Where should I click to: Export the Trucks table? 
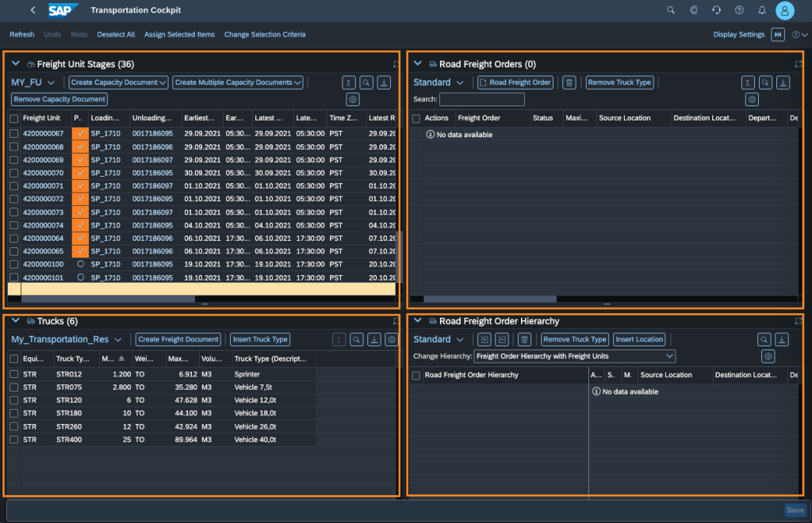pos(374,339)
